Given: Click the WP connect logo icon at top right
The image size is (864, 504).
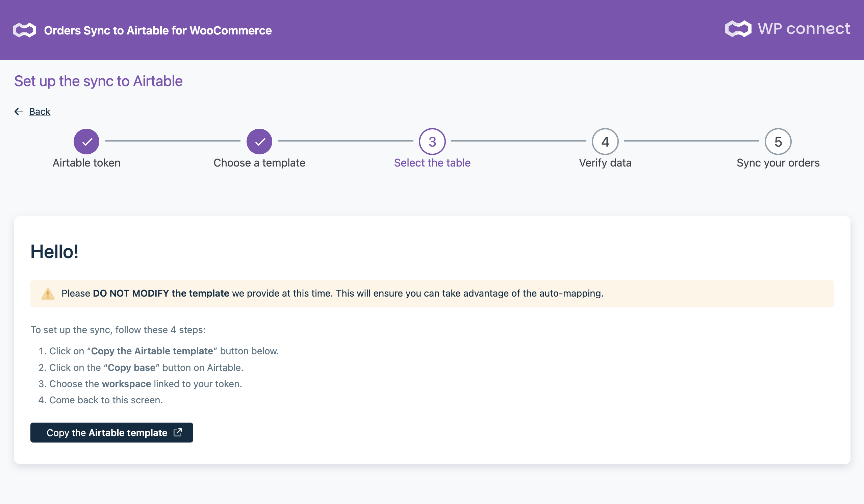Looking at the screenshot, I should (x=738, y=29).
